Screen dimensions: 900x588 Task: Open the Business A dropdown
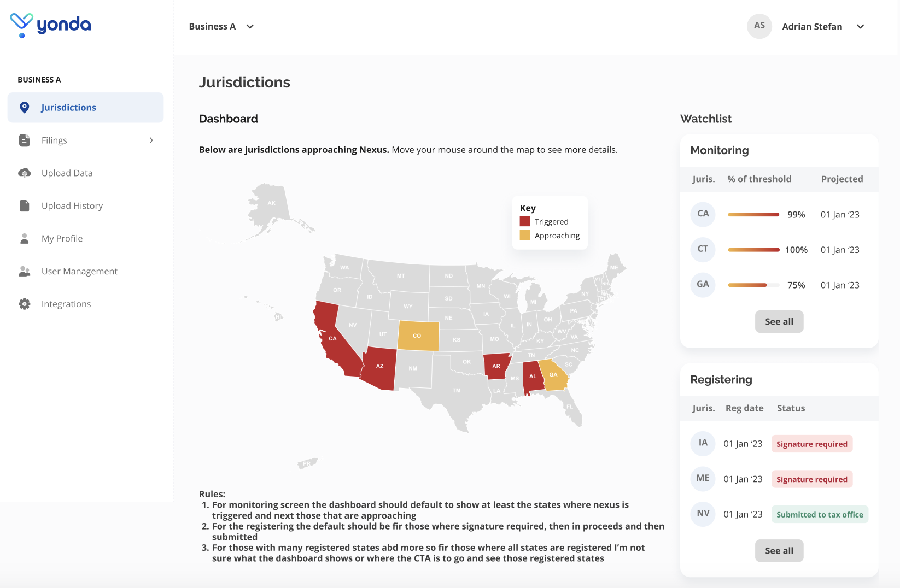(221, 26)
